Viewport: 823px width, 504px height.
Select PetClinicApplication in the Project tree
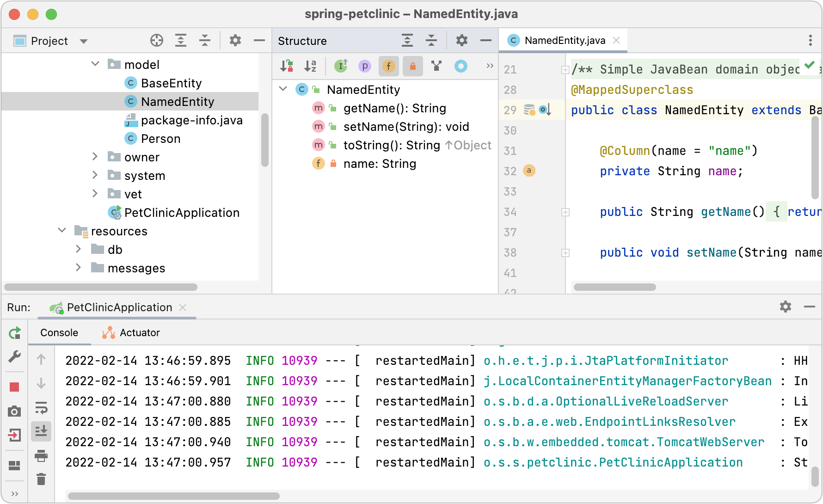[x=174, y=213]
